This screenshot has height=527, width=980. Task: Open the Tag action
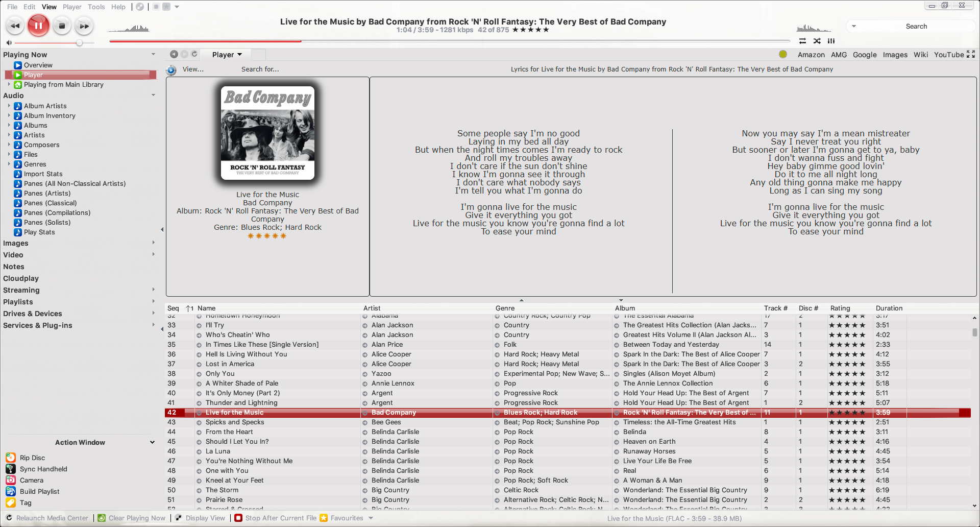pyautogui.click(x=26, y=502)
